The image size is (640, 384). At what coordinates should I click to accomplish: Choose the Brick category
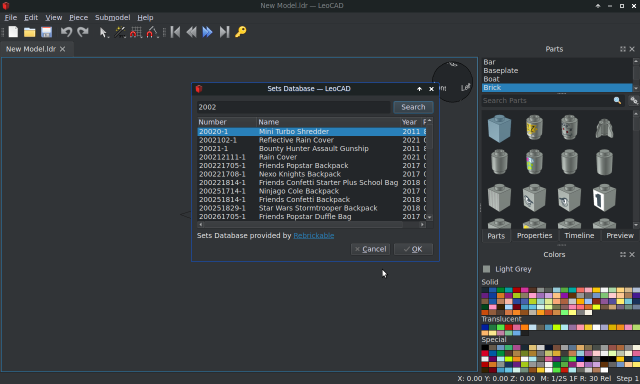(x=557, y=88)
